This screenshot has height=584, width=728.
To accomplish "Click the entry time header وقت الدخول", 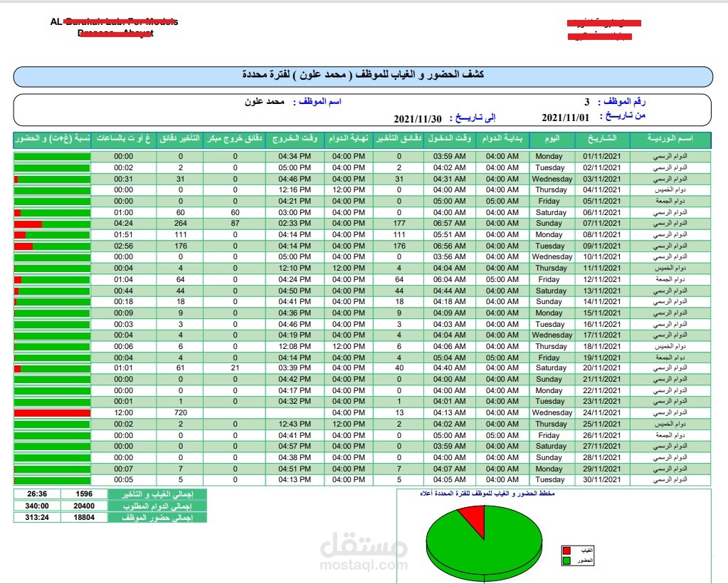I will 450,139.
